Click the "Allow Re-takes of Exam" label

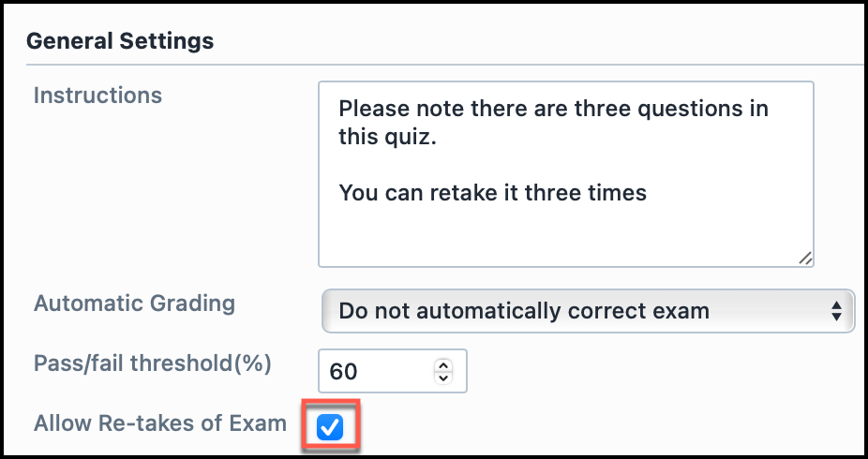(160, 423)
